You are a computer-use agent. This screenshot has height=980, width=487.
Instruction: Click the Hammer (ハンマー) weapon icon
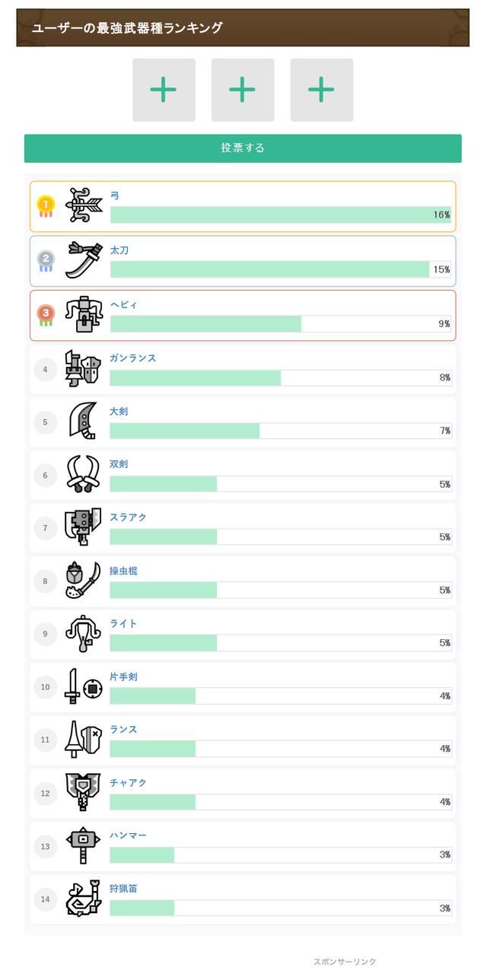click(82, 846)
